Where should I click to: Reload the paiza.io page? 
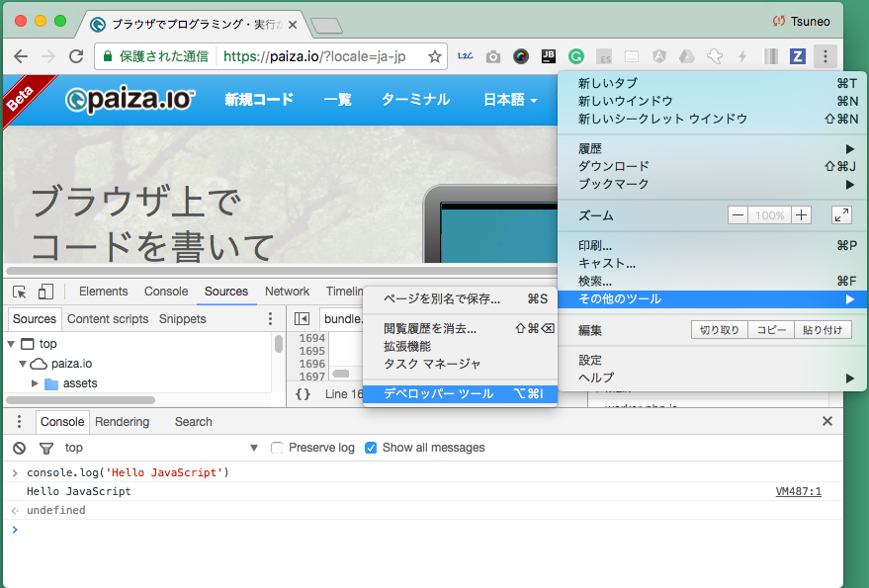(x=76, y=56)
